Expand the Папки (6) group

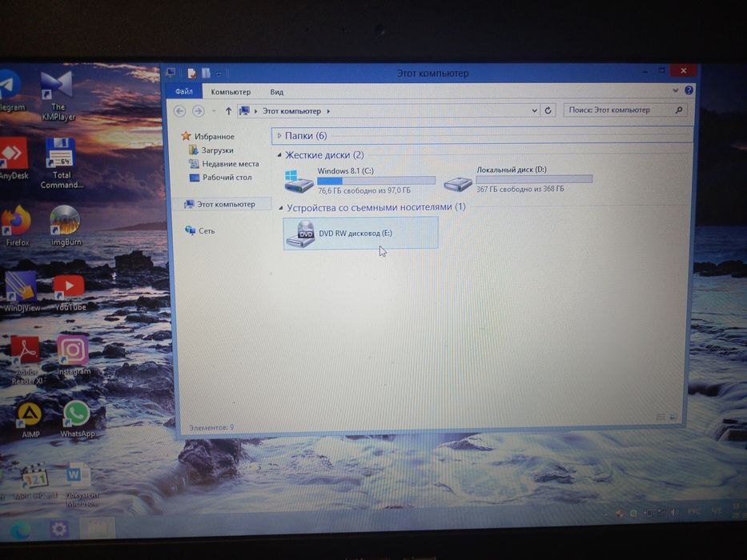pyautogui.click(x=279, y=136)
